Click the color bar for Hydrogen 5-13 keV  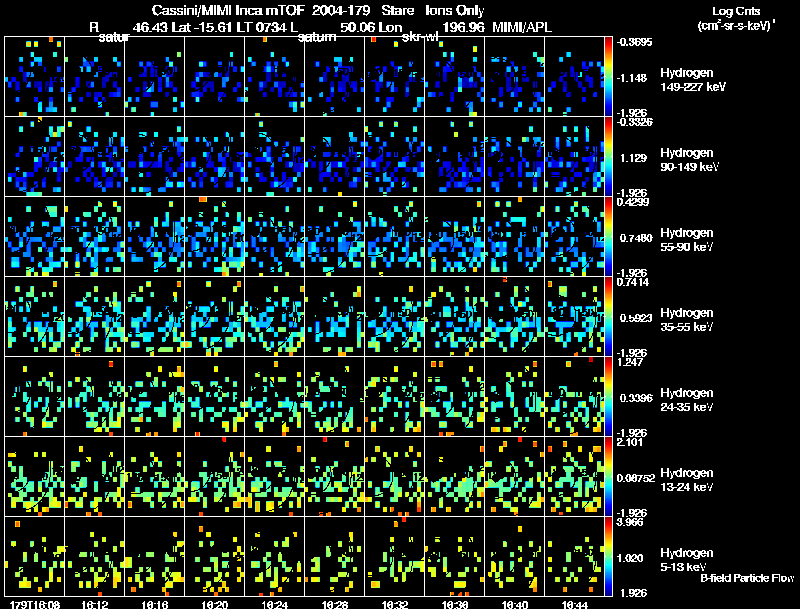click(608, 556)
